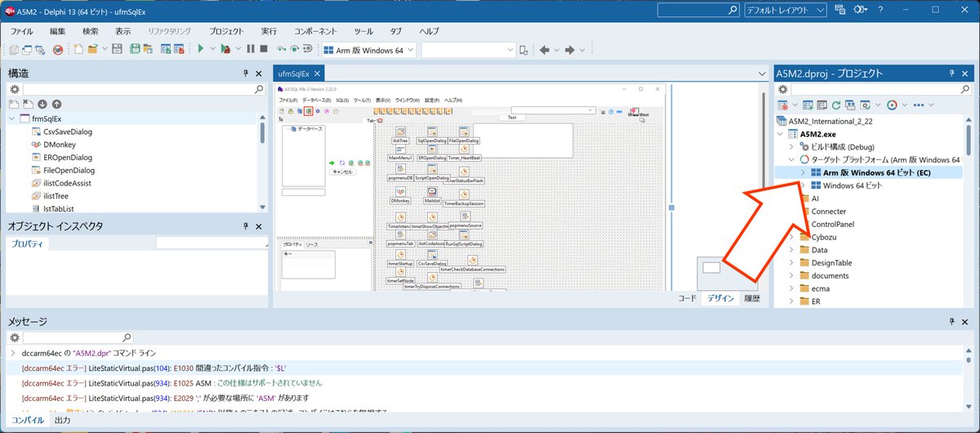The height and width of the screenshot is (433, 980).
Task: Open the platform dropdown 'Arm 版 Windows 64'
Action: click(369, 50)
